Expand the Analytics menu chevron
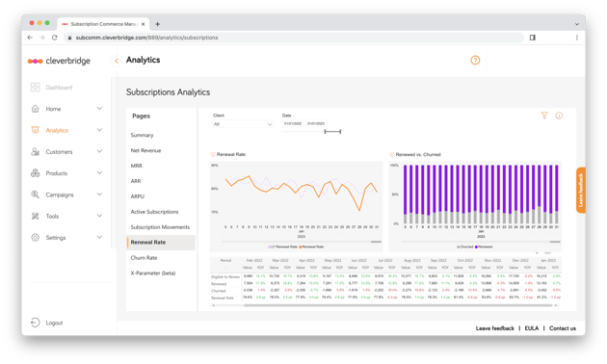This screenshot has height=364, width=607. coord(99,130)
